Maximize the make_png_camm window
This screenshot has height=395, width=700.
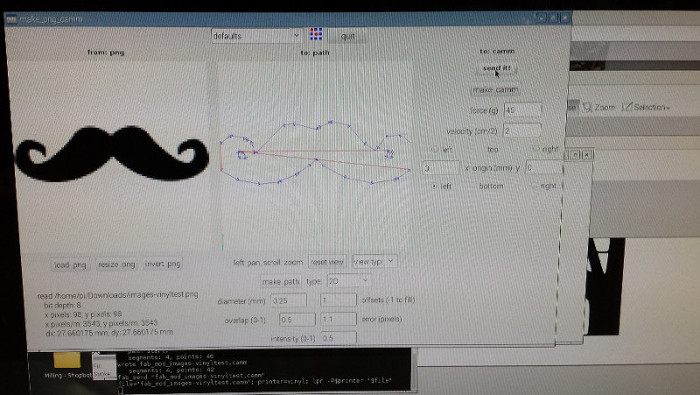pyautogui.click(x=553, y=18)
